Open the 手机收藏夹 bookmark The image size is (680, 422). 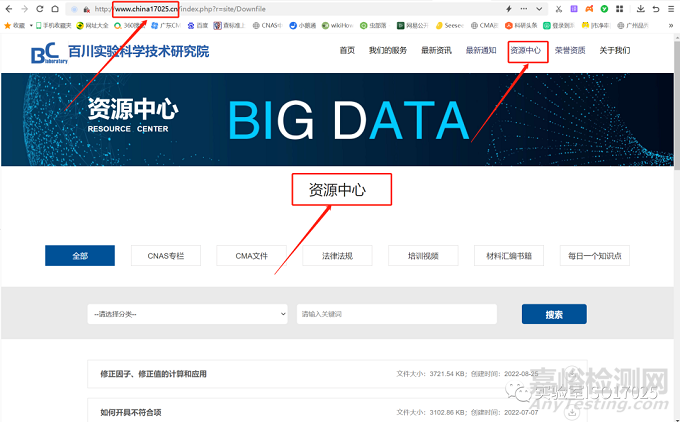coord(53,26)
